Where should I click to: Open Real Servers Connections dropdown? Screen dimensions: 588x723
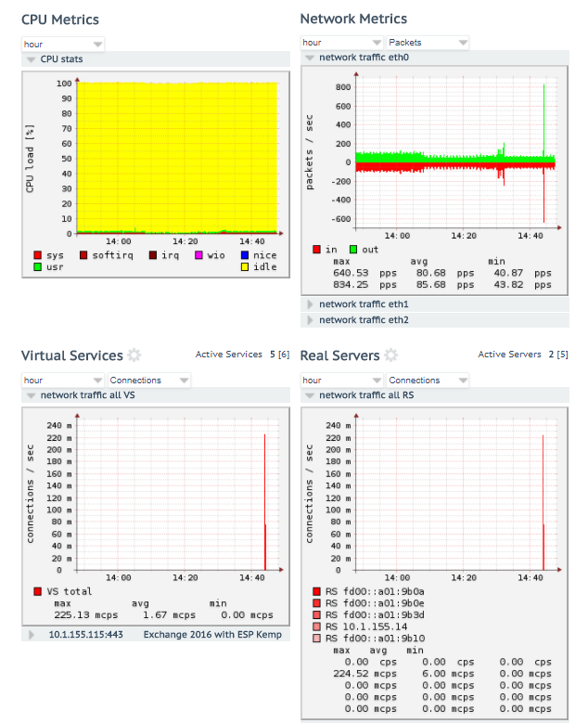[x=428, y=380]
